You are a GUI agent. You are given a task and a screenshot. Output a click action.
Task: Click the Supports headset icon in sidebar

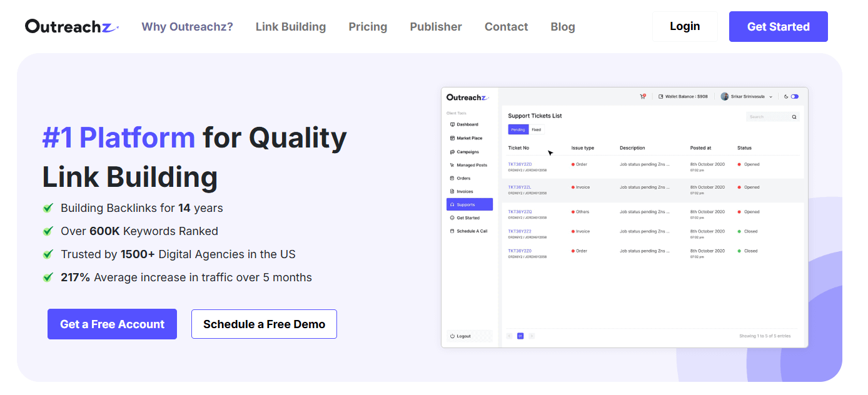(x=452, y=205)
